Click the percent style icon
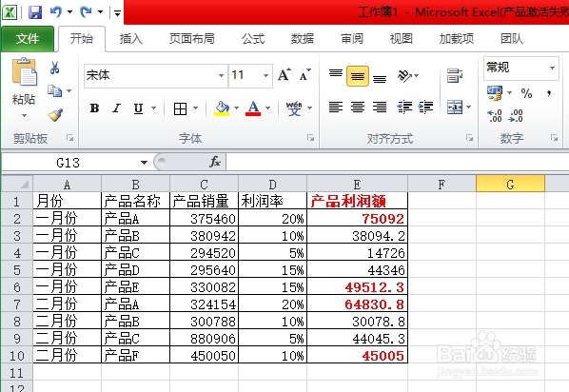Viewport: 569px width, 392px height. pos(526,93)
